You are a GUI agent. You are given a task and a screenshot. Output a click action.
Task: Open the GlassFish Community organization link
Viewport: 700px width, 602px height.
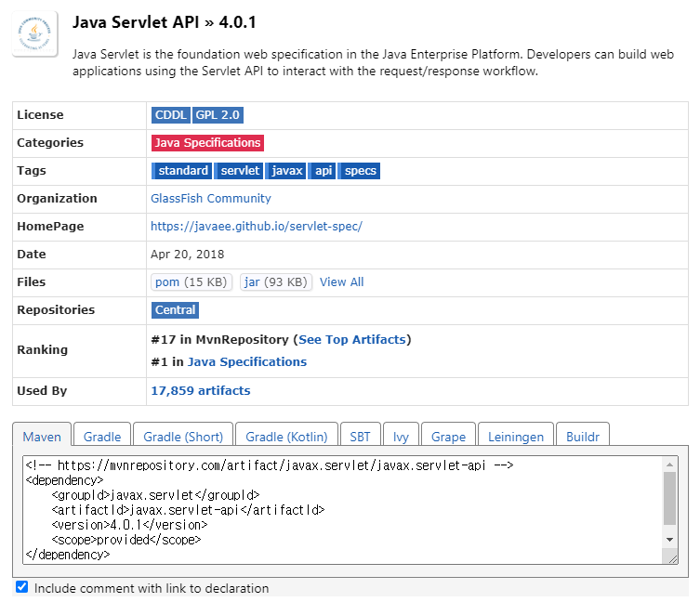tap(211, 199)
